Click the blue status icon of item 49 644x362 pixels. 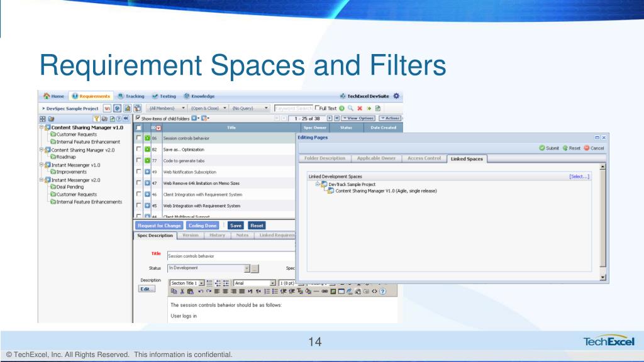[x=147, y=172]
